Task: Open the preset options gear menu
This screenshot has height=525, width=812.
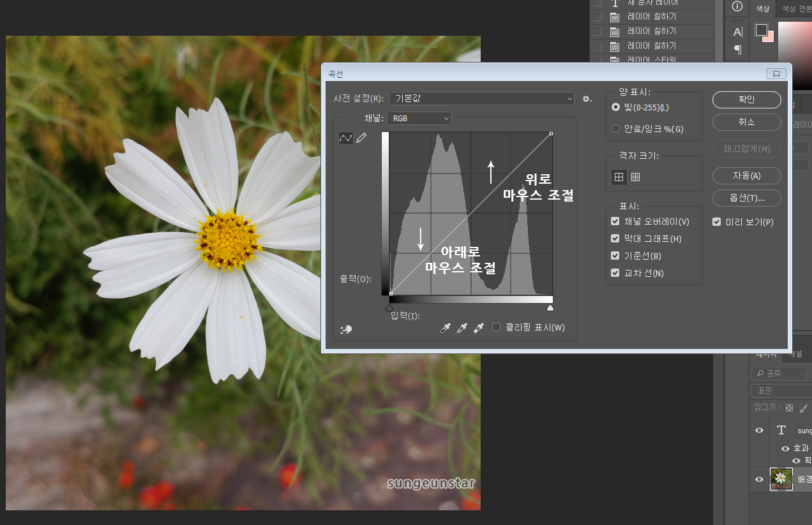Action: click(587, 99)
